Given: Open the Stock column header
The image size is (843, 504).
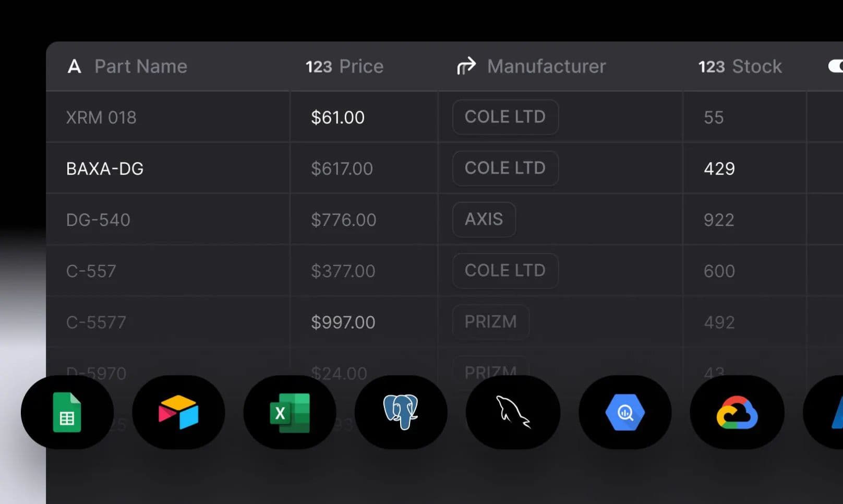Looking at the screenshot, I should 740,66.
